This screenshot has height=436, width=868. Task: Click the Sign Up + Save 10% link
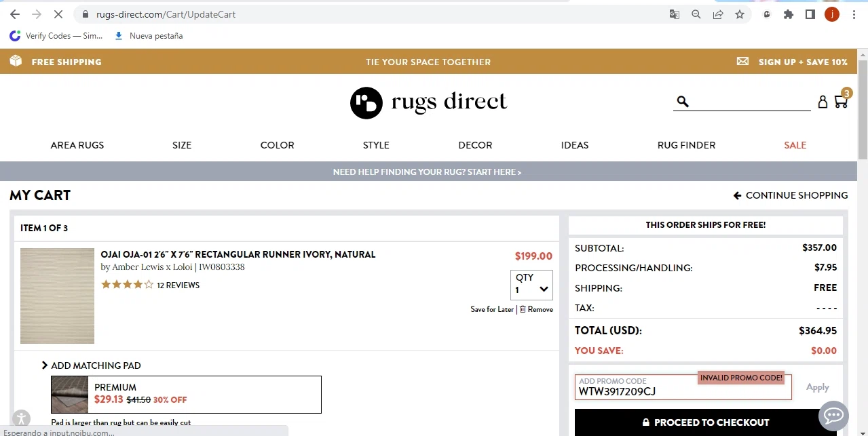click(803, 62)
